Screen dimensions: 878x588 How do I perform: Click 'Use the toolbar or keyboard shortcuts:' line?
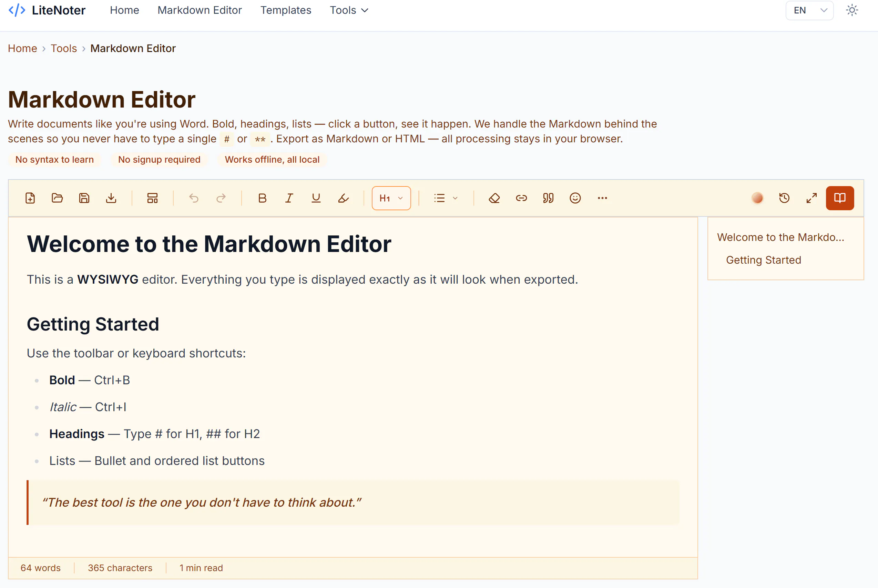pos(136,353)
